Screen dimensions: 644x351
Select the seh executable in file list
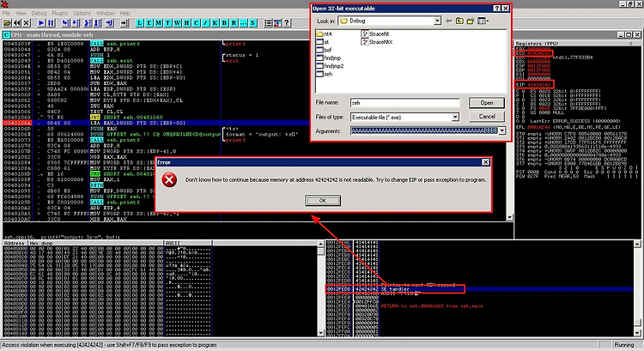[x=325, y=74]
